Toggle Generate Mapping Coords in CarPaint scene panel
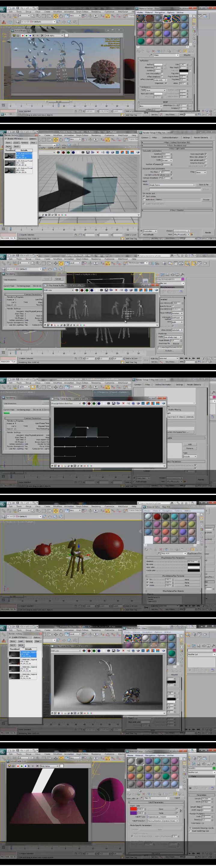The width and height of the screenshot is (216, 868). [x=190, y=828]
